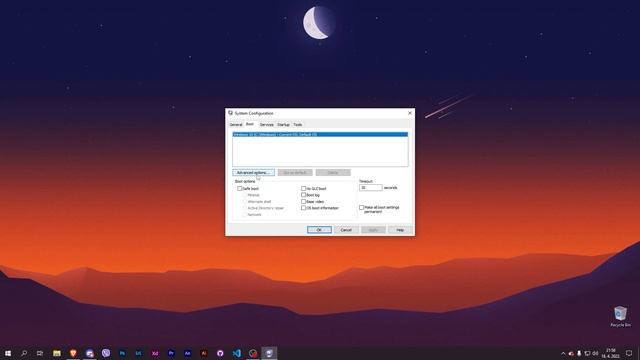Open the Windows Start menu
Viewport: 640px width, 360px height.
[x=8, y=353]
